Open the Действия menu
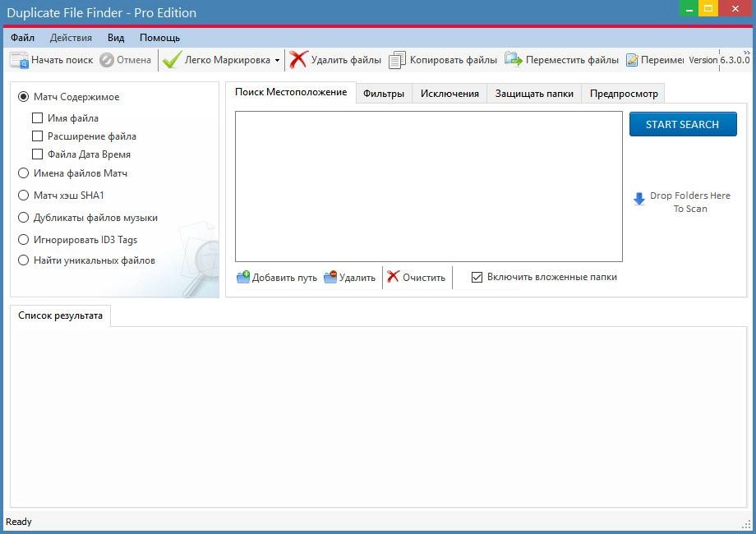Viewport: 756px width, 534px height. tap(71, 38)
